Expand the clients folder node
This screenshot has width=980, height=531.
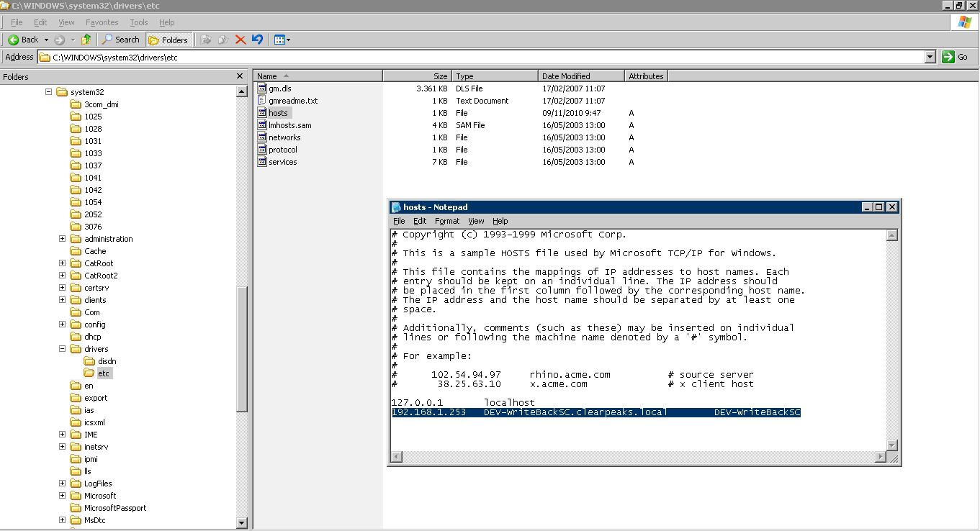pos(63,300)
